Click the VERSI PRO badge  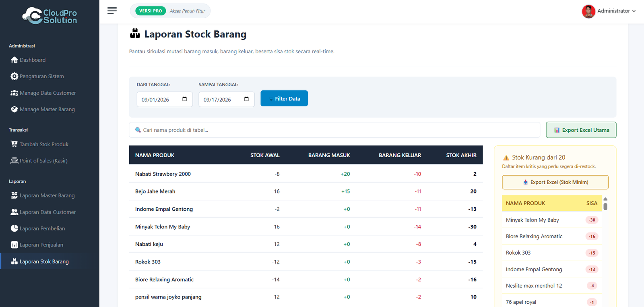[151, 11]
